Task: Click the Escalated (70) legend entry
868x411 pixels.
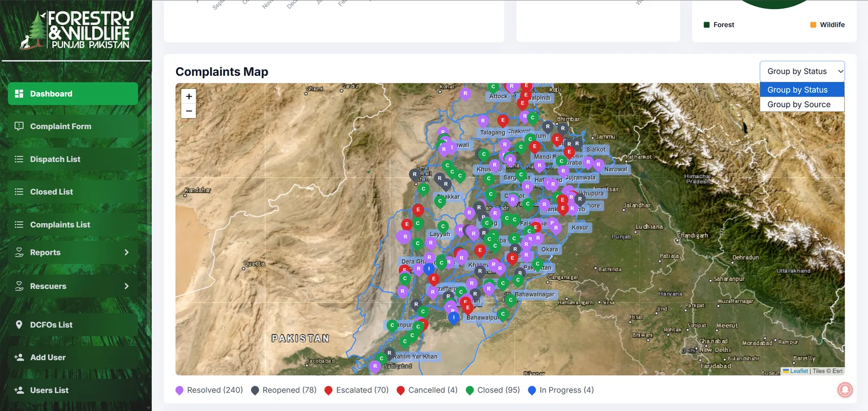Action: click(356, 390)
